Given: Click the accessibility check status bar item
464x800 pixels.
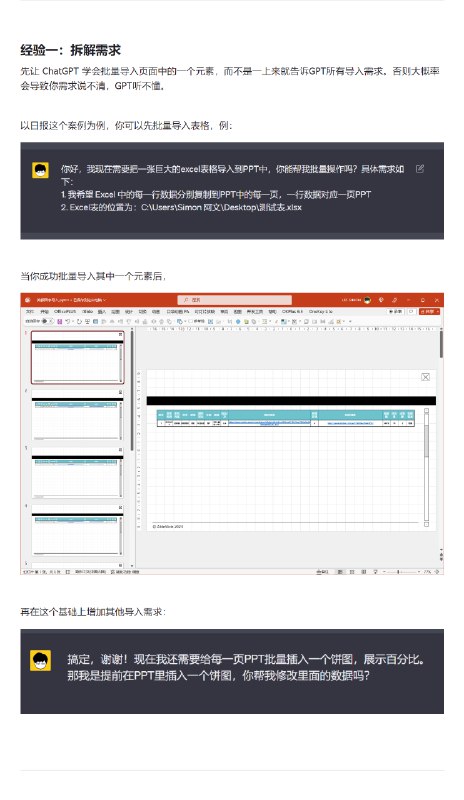Looking at the screenshot, I should pyautogui.click(x=126, y=572).
